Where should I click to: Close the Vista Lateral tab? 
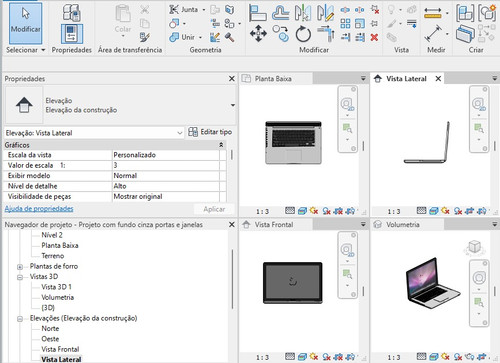coord(438,79)
